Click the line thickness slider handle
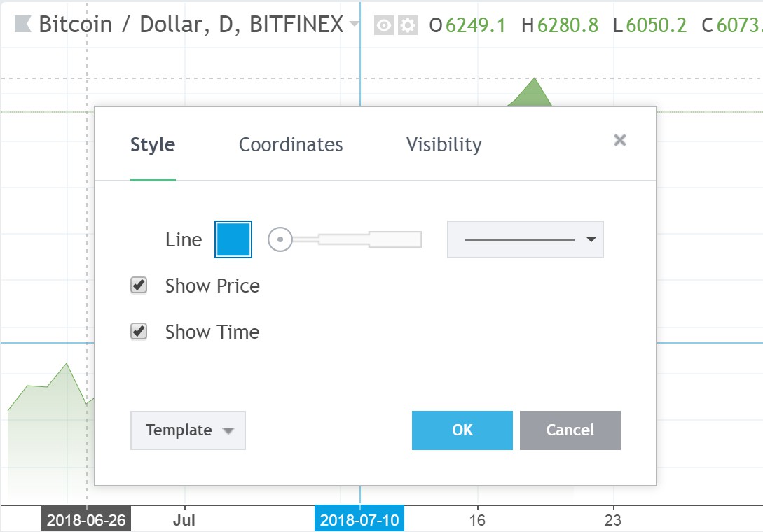Viewport: 763px width, 532px height. [280, 239]
